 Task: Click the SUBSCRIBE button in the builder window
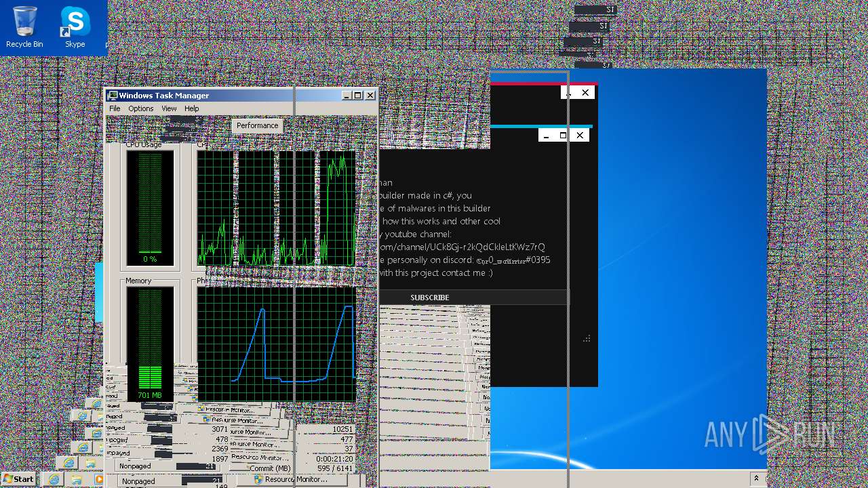click(x=430, y=298)
